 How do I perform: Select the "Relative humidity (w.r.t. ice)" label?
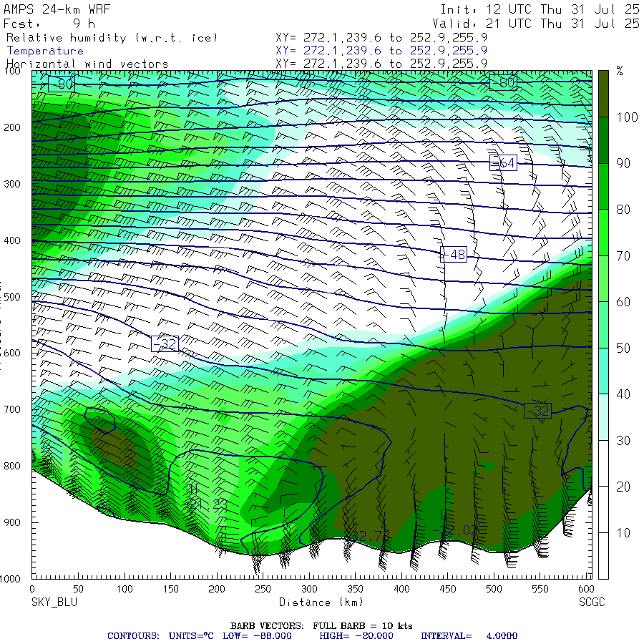point(112,38)
